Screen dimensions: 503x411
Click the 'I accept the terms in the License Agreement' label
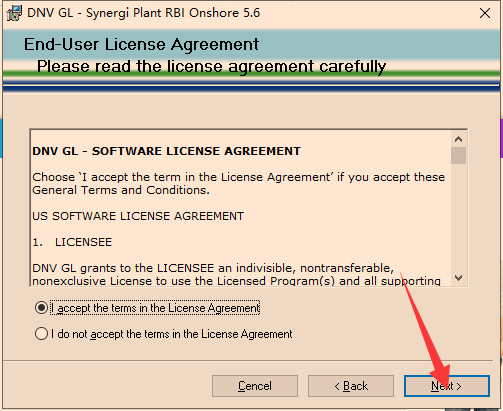coord(155,308)
